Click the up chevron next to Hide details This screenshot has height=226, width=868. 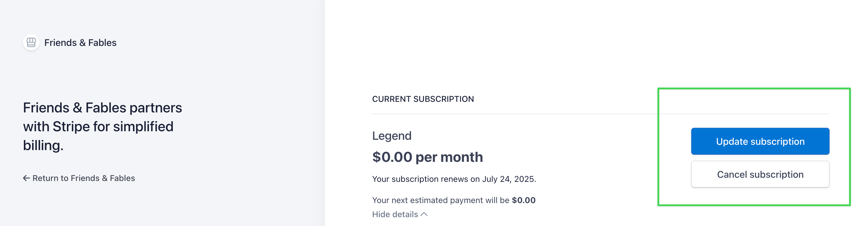[x=424, y=214]
